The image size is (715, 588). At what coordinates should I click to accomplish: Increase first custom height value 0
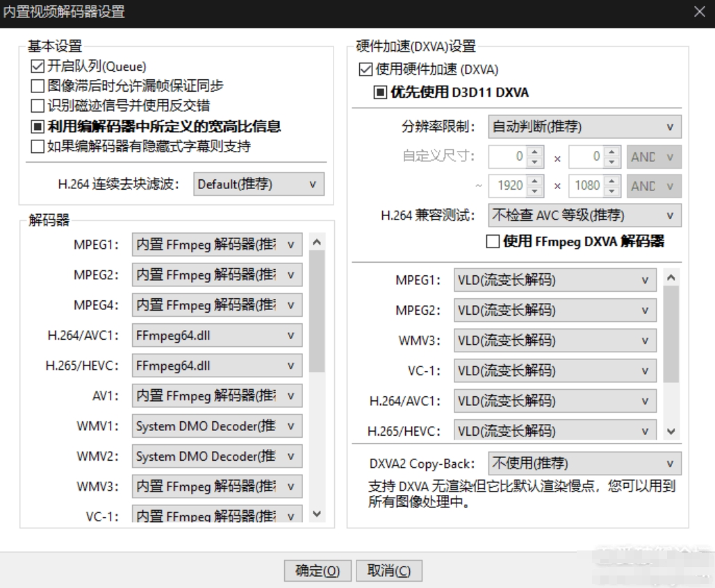pos(612,152)
